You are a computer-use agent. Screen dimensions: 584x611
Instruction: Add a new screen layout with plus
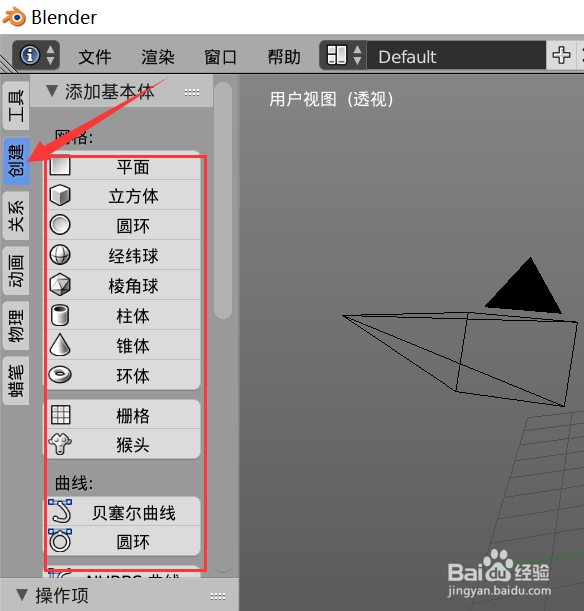coord(561,55)
